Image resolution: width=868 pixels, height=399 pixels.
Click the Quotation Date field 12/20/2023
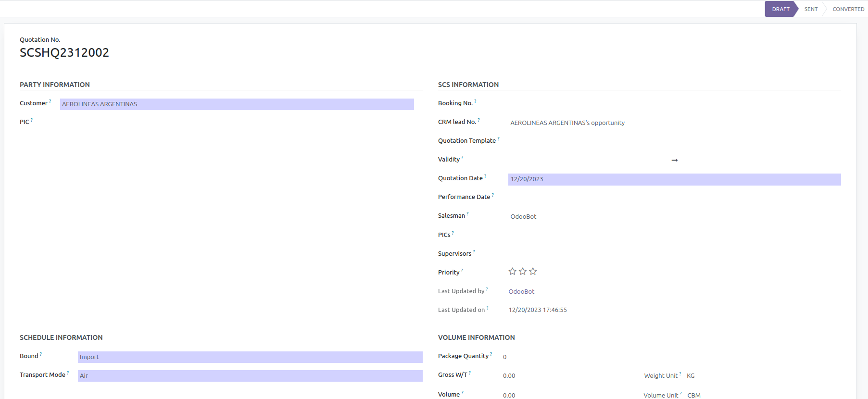674,179
